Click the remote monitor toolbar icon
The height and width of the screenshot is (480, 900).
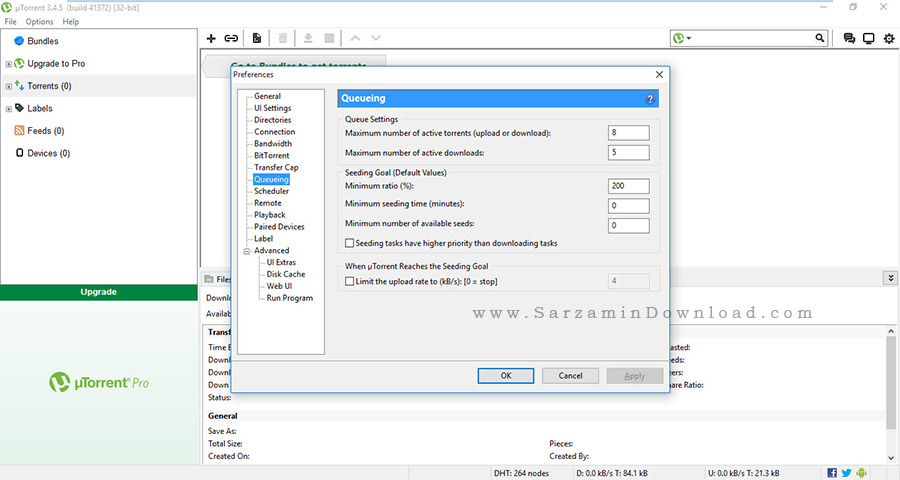click(x=868, y=38)
